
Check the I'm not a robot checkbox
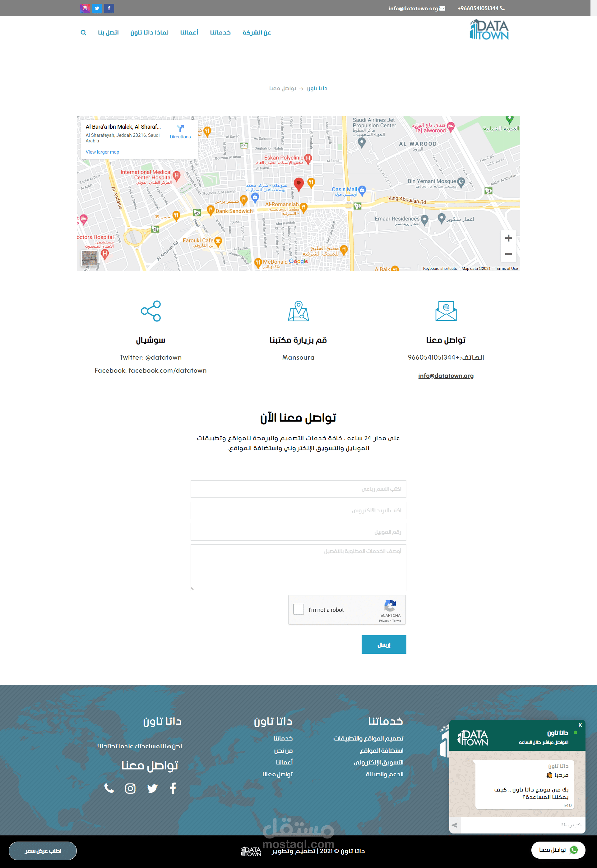(298, 609)
